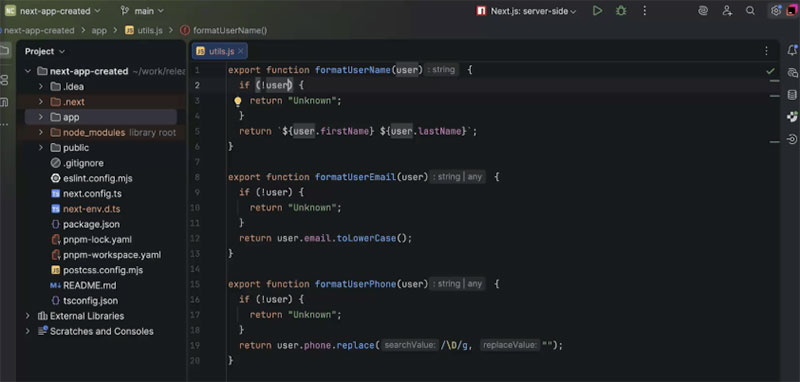Image resolution: width=800 pixels, height=382 pixels.
Task: Collapse the next-app-created root folder
Action: pyautogui.click(x=28, y=71)
